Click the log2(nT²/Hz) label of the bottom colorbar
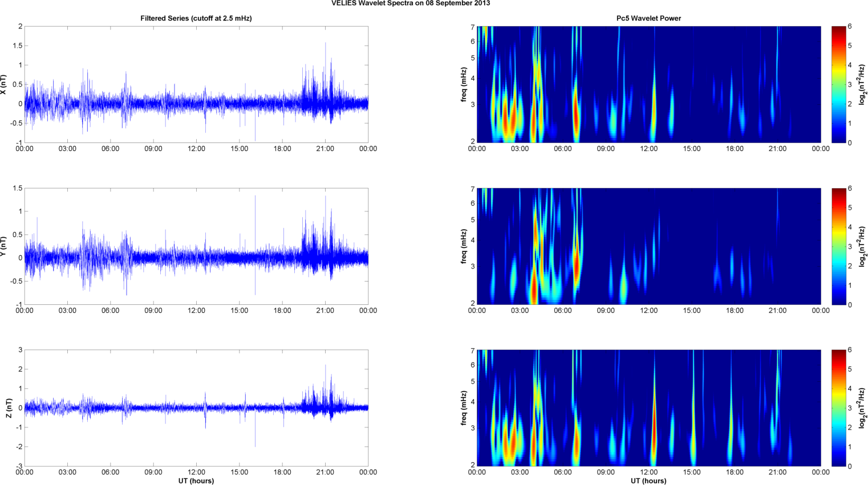The height and width of the screenshot is (485, 868). (x=863, y=408)
